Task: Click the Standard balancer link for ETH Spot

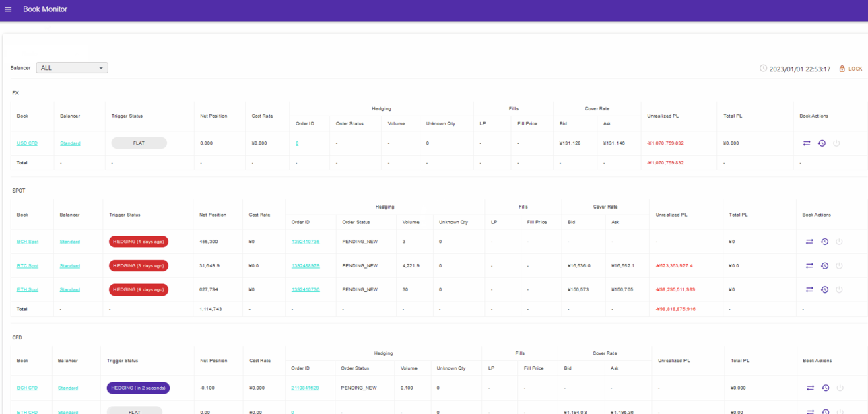Action: click(69, 290)
